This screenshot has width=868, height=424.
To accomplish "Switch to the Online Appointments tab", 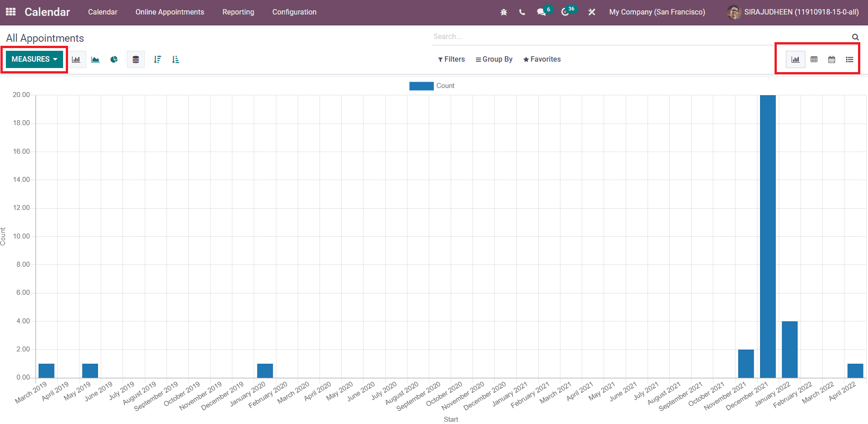I will pyautogui.click(x=169, y=12).
